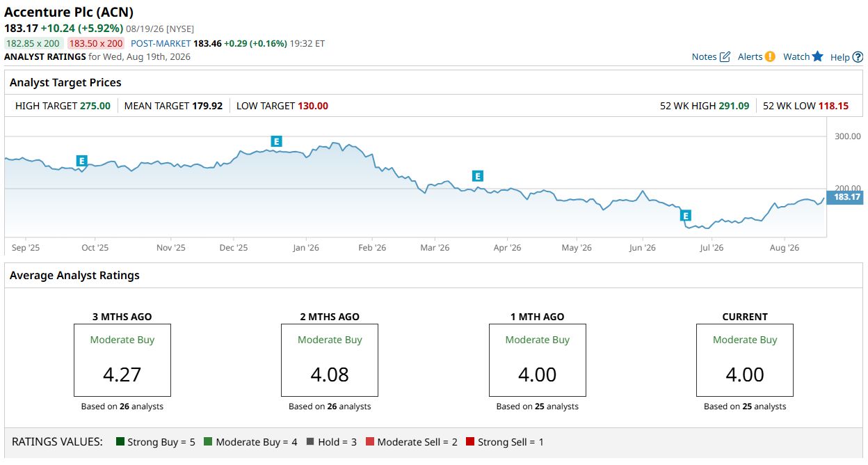Add to Watch via star icon
This screenshot has width=868, height=465.
817,56
